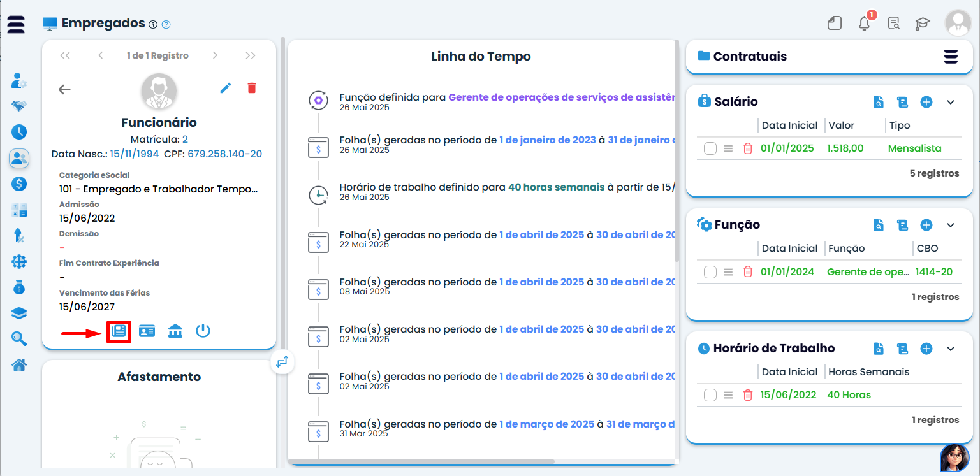Tick the checkbox for the Gerente de ope... row

(710, 272)
